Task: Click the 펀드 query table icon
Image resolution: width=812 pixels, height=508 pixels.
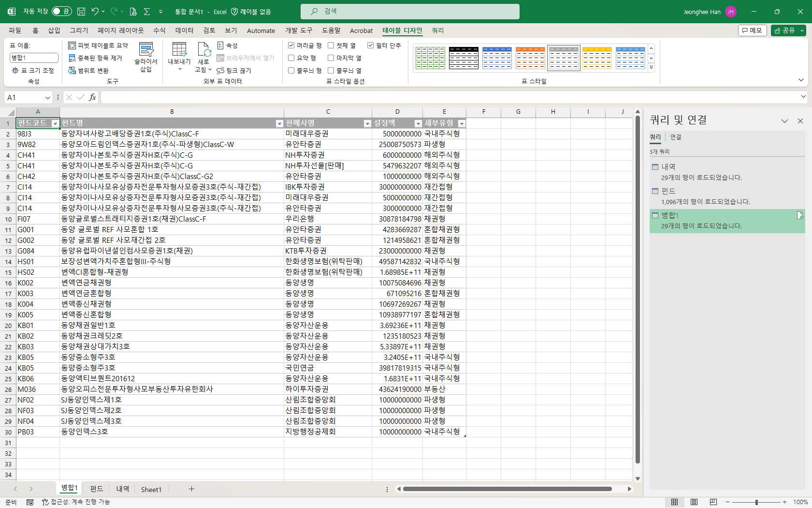Action: pyautogui.click(x=655, y=191)
